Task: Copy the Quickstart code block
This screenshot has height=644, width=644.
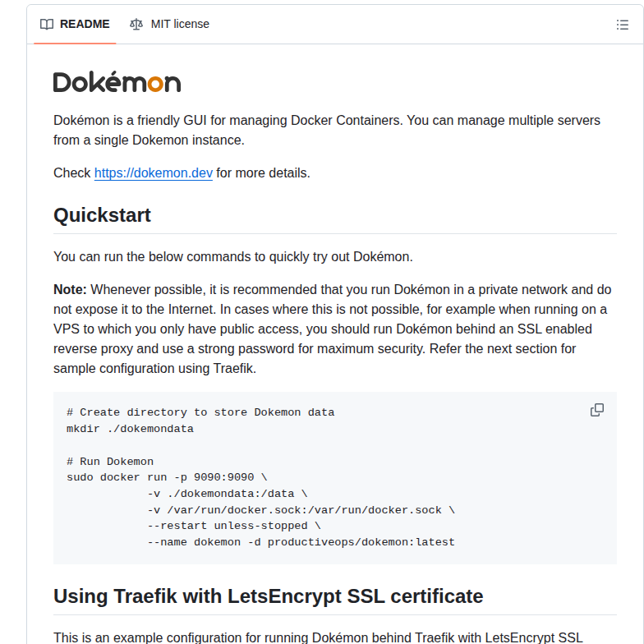Action: click(596, 410)
